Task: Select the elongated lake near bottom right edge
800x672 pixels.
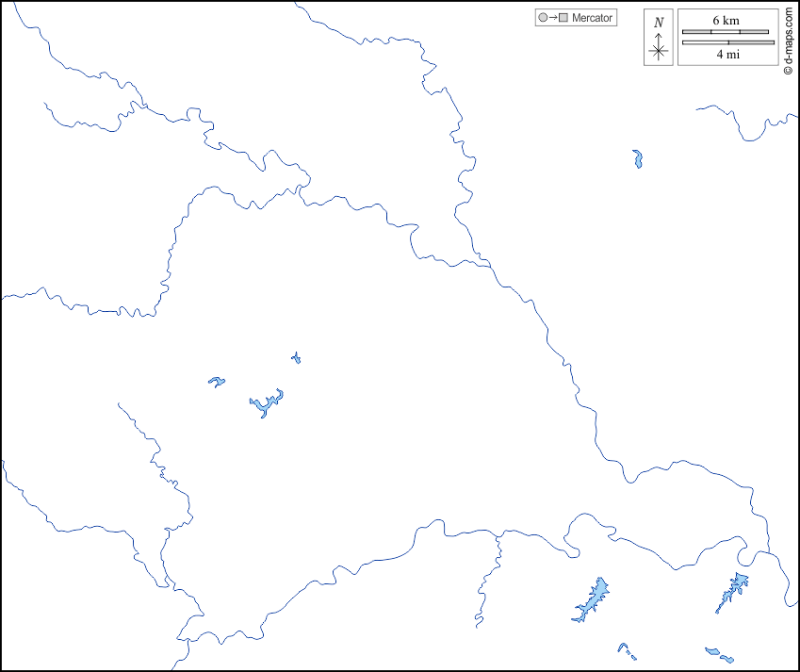Action: 733,591
